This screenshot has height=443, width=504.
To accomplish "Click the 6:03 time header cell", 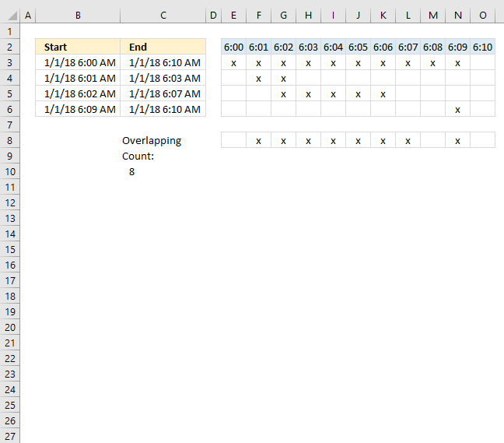I will point(308,47).
